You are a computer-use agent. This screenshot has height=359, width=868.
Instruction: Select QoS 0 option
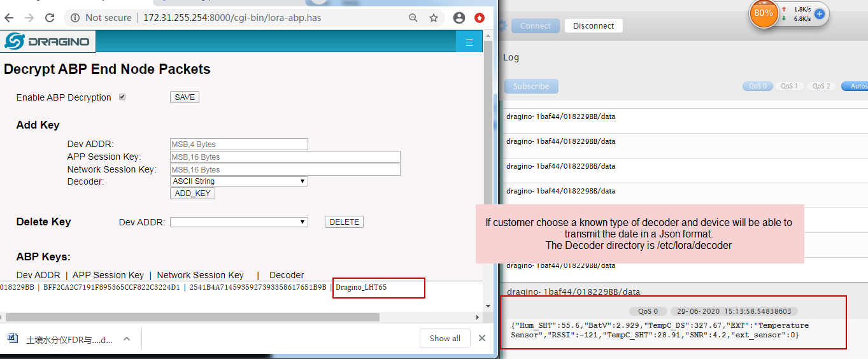(757, 86)
